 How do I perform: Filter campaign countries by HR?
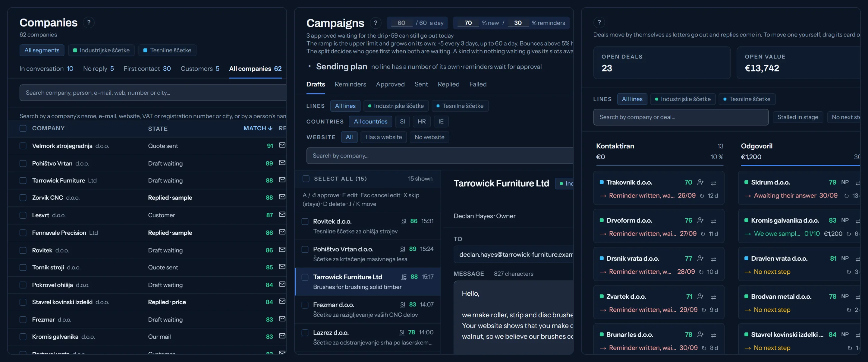[422, 122]
